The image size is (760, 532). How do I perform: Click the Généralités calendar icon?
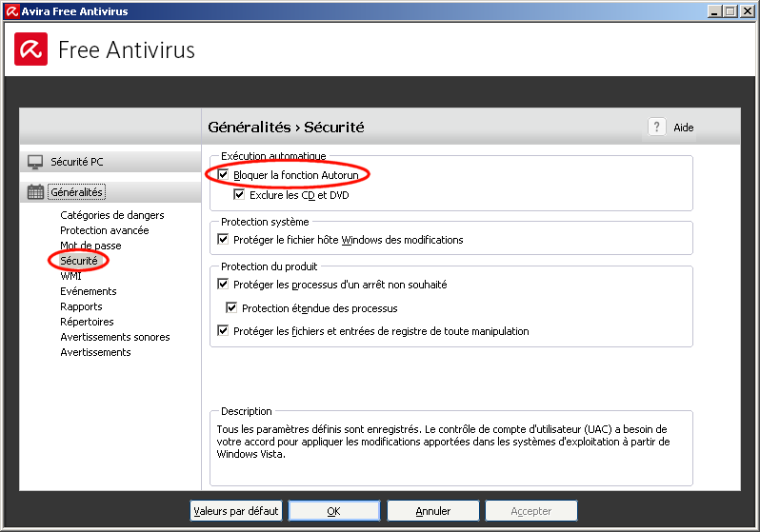pyautogui.click(x=35, y=192)
